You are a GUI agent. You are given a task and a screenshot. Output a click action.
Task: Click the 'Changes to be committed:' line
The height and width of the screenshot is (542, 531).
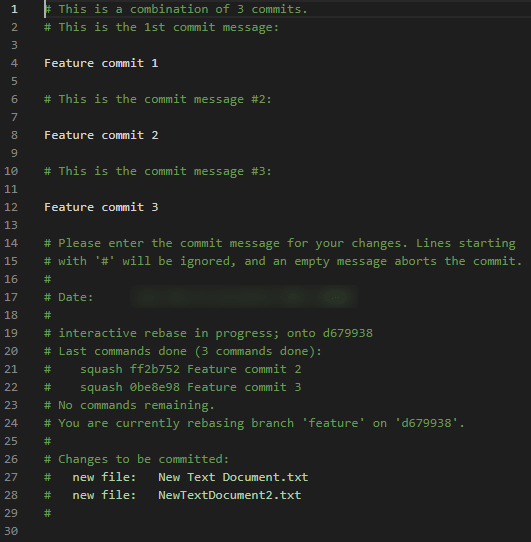click(x=137, y=459)
